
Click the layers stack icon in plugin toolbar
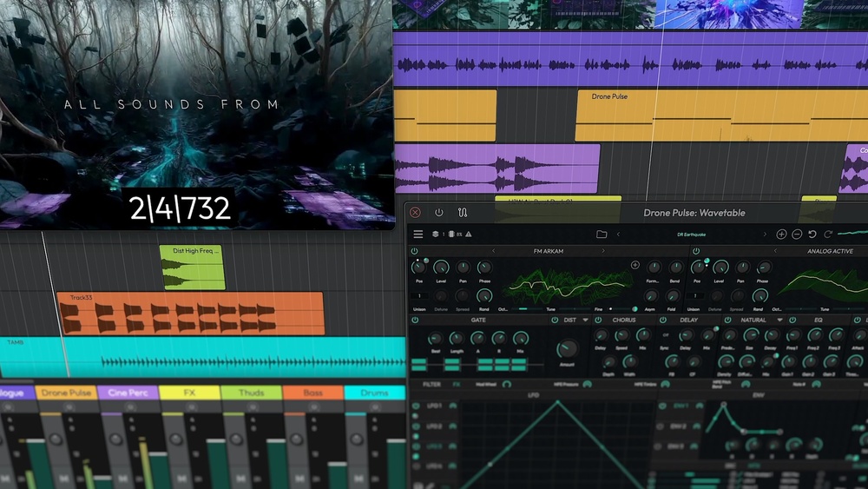tap(436, 235)
